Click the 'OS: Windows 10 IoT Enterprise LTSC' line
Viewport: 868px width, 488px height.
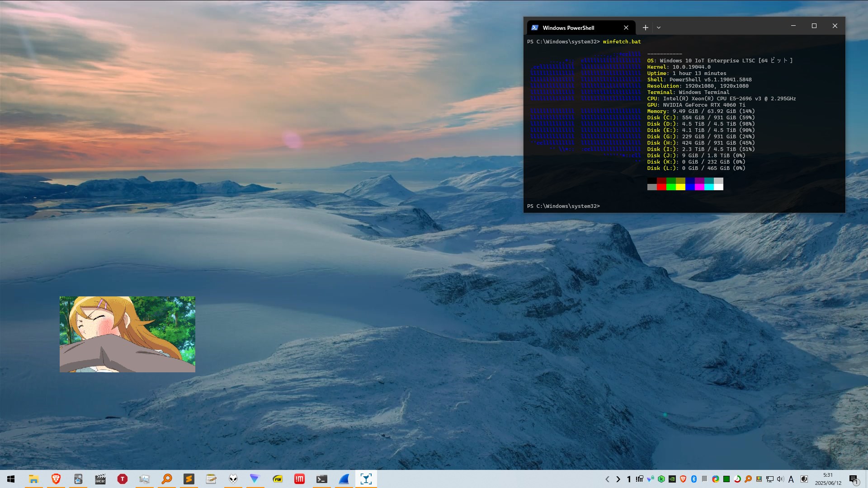720,61
